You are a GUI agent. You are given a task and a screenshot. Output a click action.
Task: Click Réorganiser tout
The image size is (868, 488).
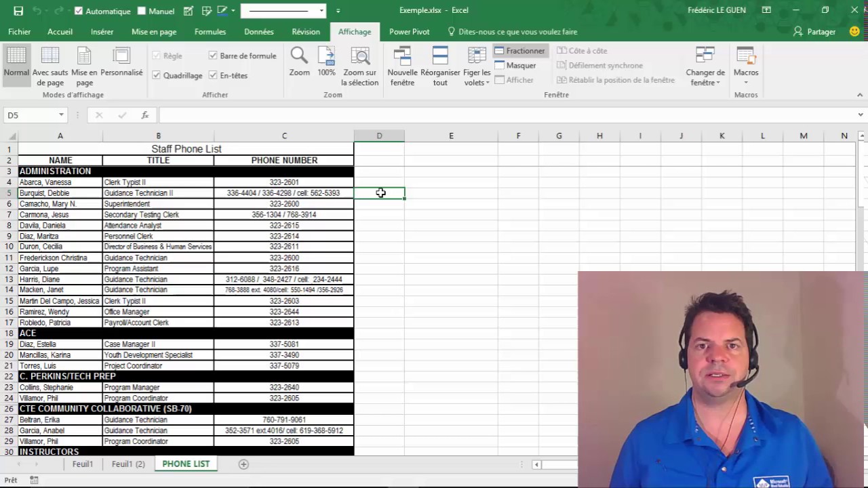point(440,66)
